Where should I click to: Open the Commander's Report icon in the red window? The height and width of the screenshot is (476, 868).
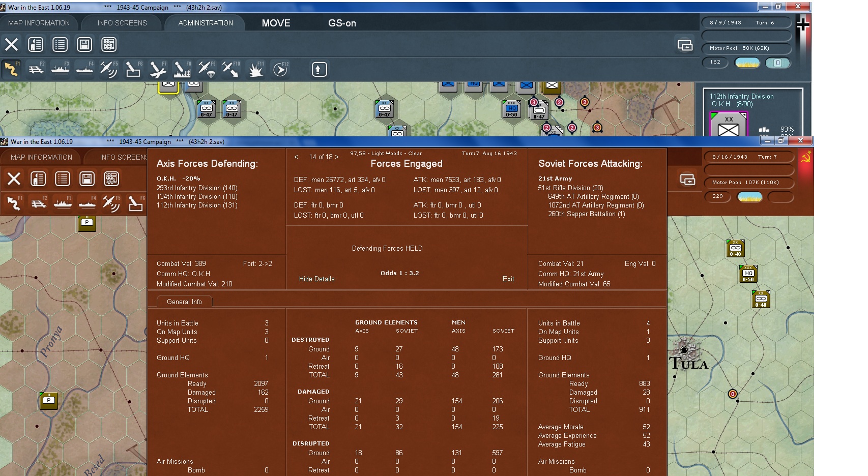38,179
